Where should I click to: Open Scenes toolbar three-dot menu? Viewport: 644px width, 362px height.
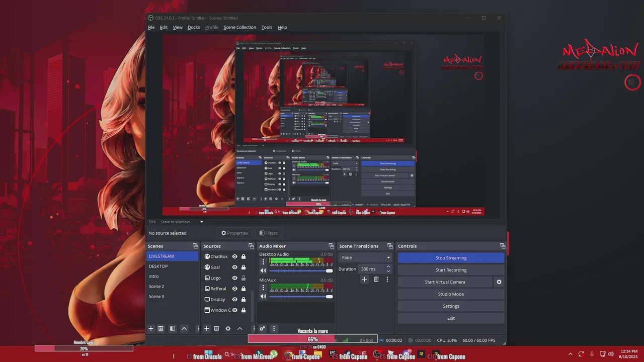pyautogui.click(x=198, y=328)
